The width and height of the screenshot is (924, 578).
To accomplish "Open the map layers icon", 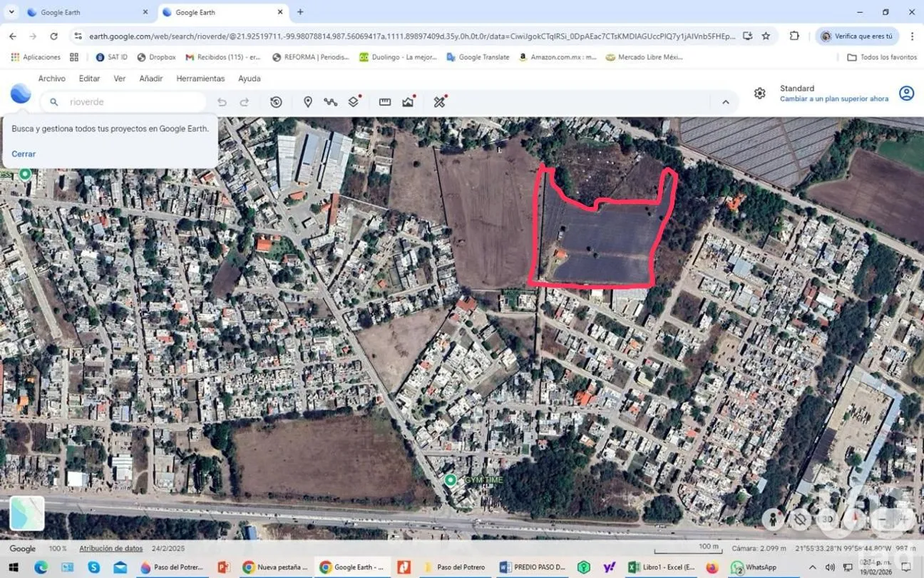I will click(354, 102).
